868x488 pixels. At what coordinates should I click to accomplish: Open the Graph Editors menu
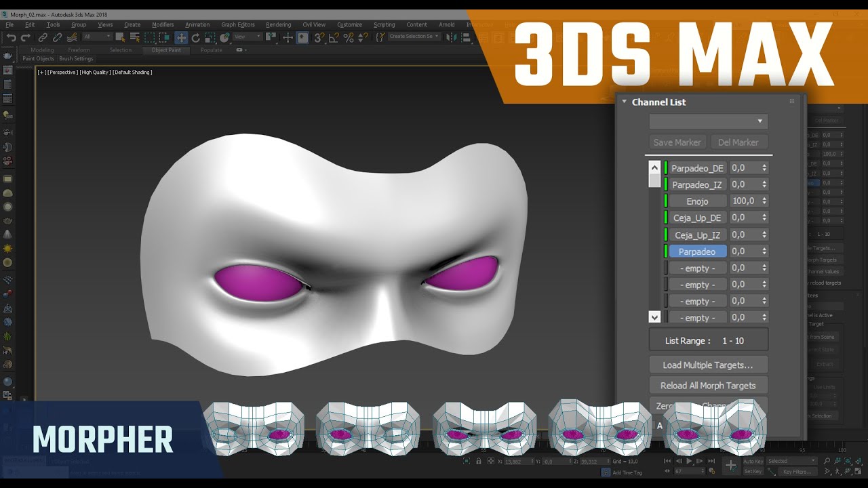(x=238, y=24)
